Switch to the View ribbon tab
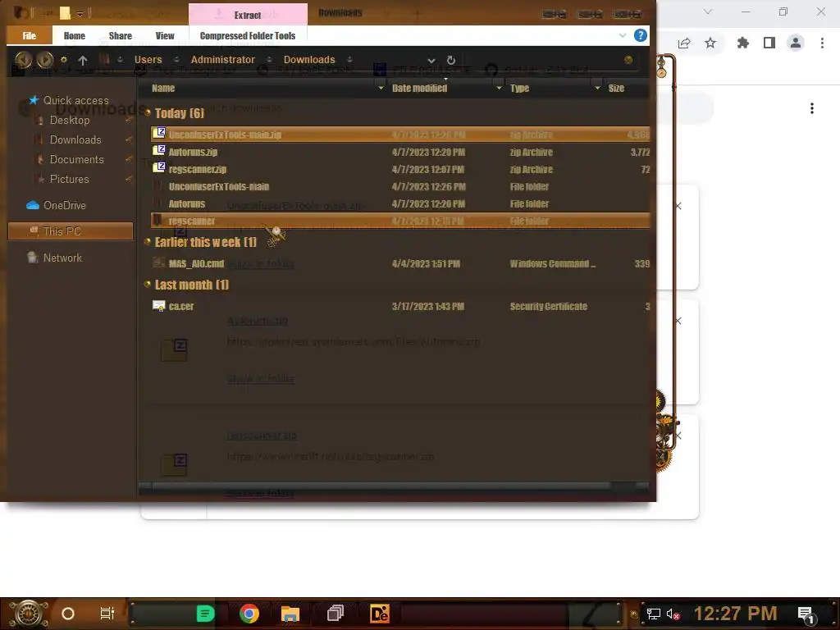This screenshot has width=840, height=630. click(165, 35)
